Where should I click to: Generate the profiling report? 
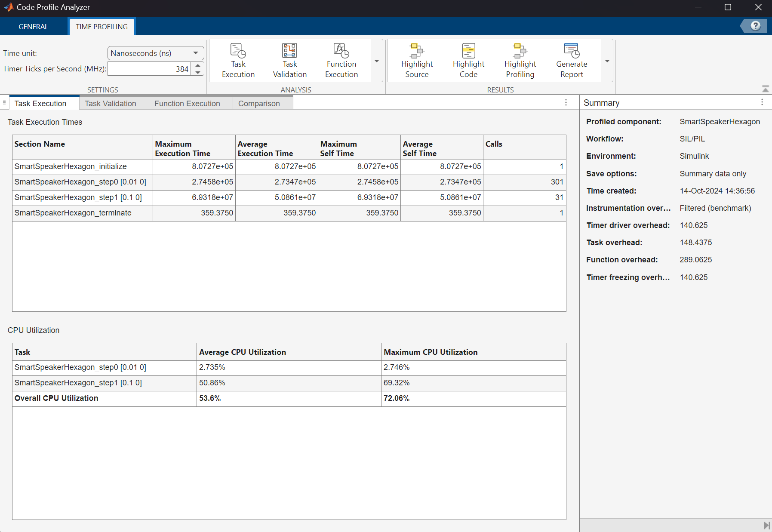571,60
